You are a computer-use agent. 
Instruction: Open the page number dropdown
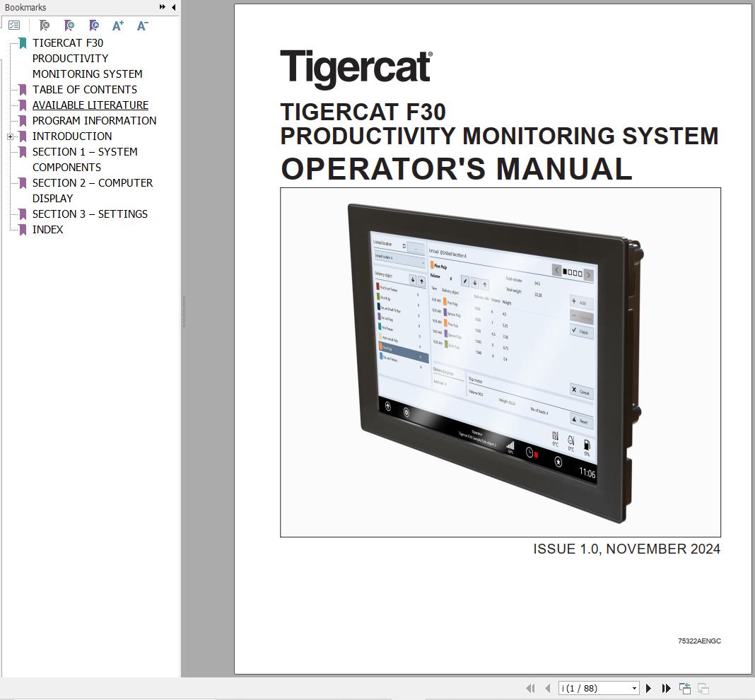pos(633,687)
